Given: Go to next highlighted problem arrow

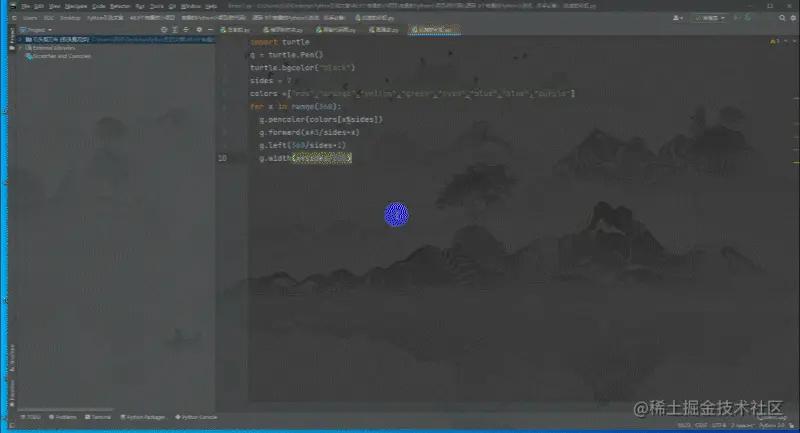Looking at the screenshot, I should coord(793,41).
